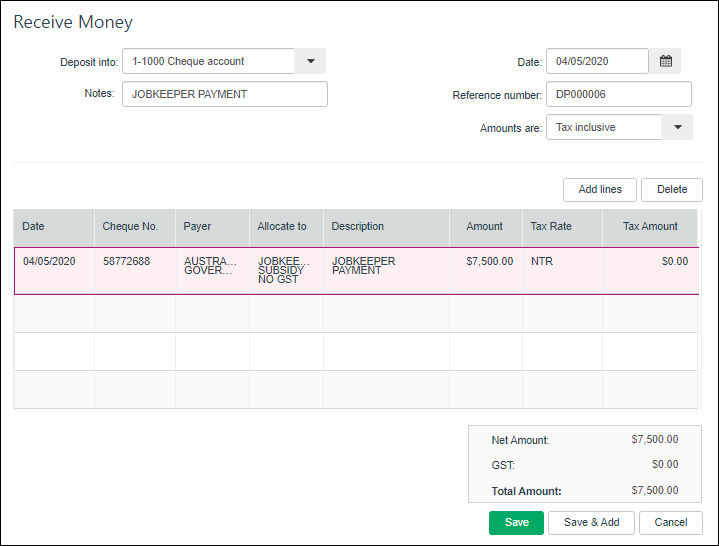719x546 pixels.
Task: Click the Tax Rate column header
Action: 562,226
